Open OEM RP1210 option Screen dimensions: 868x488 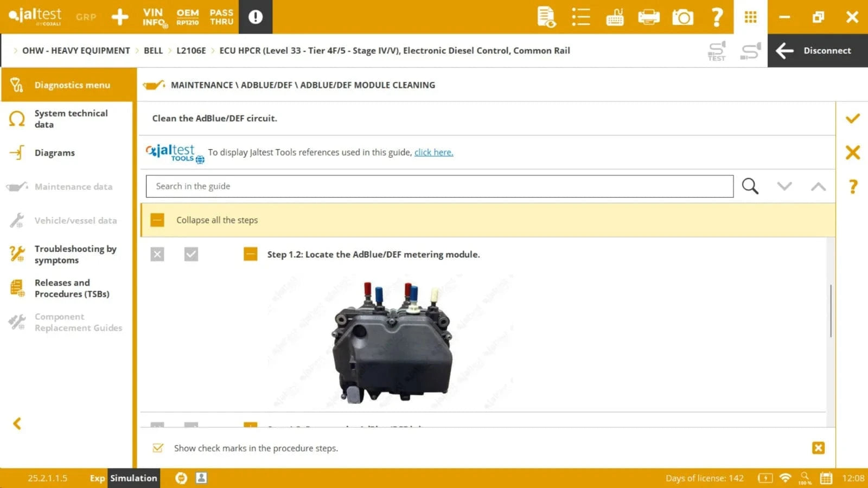click(188, 17)
